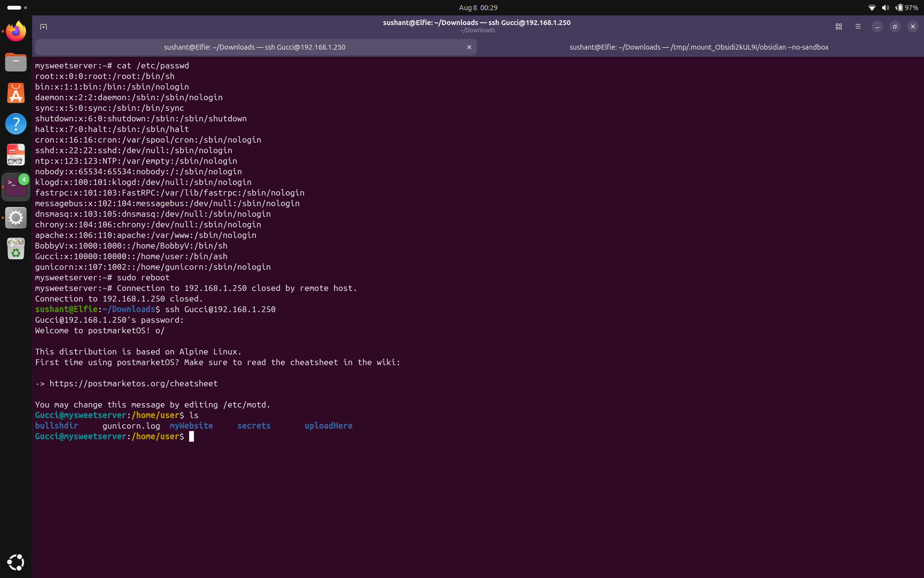Select the ssh Gucci@192.168.1.250 tab

[255, 47]
